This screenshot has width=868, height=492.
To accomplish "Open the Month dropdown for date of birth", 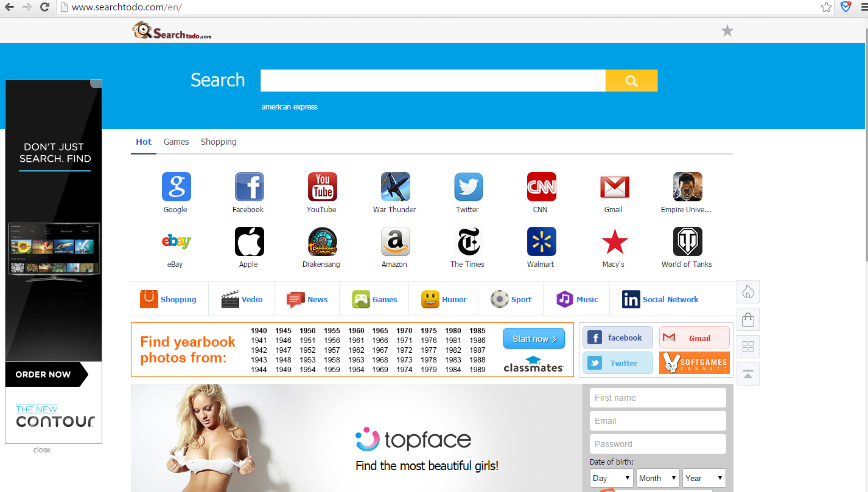I will click(658, 478).
